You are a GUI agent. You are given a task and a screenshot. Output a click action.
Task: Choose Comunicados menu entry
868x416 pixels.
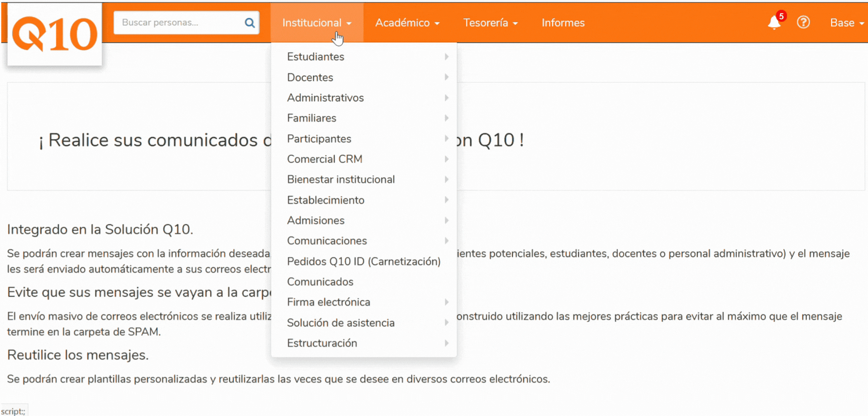pyautogui.click(x=364, y=282)
